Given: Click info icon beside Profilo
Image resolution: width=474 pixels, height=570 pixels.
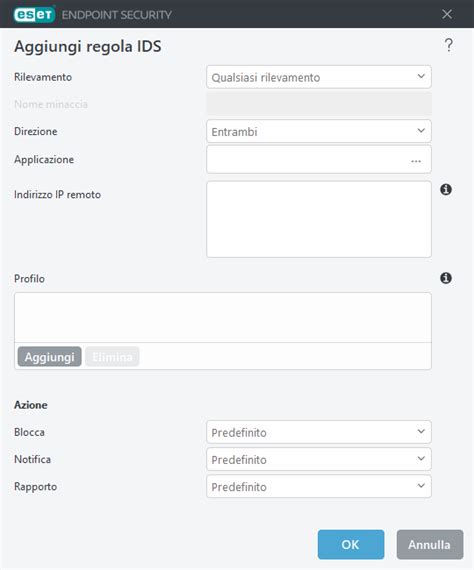Looking at the screenshot, I should click(x=446, y=278).
